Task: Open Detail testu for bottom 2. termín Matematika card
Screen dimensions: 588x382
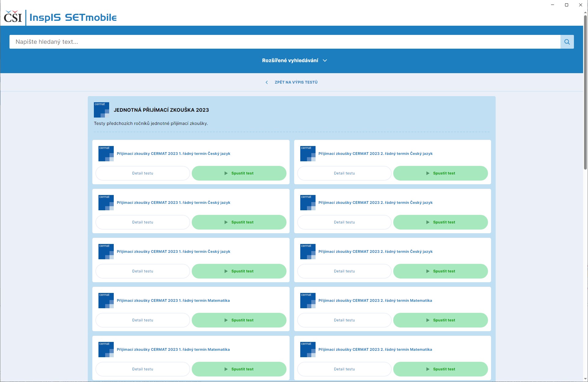Action: tap(344, 369)
